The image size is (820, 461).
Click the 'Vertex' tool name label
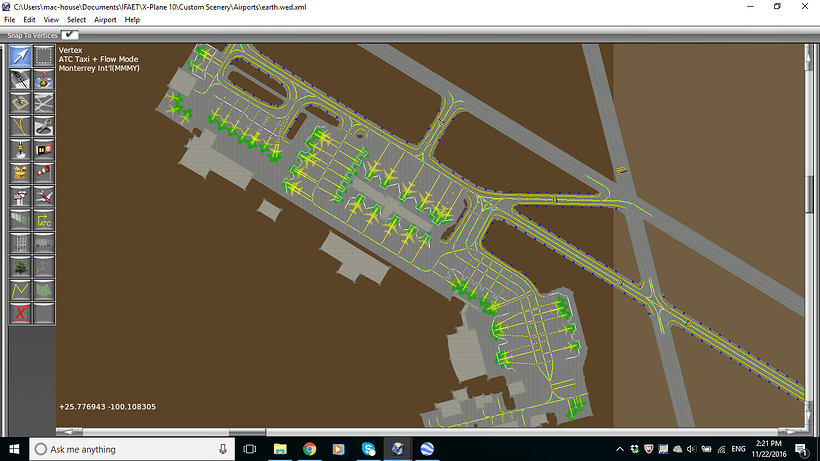click(71, 50)
